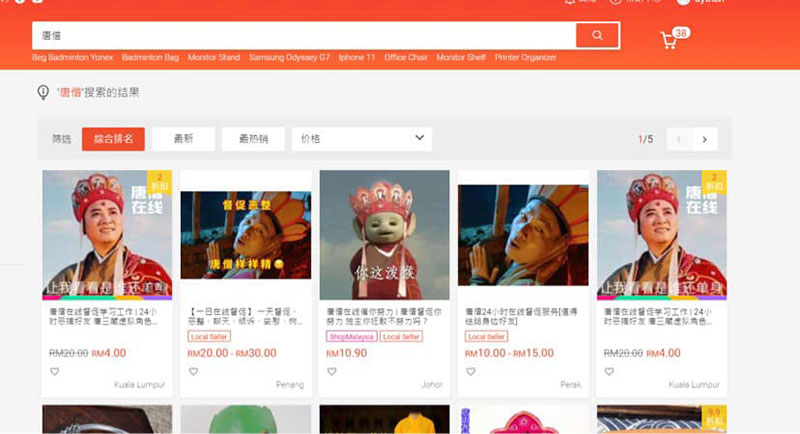Viewport: 800px width, 434px height.
Task: Click the 1/5 page indicator
Action: pyautogui.click(x=645, y=139)
